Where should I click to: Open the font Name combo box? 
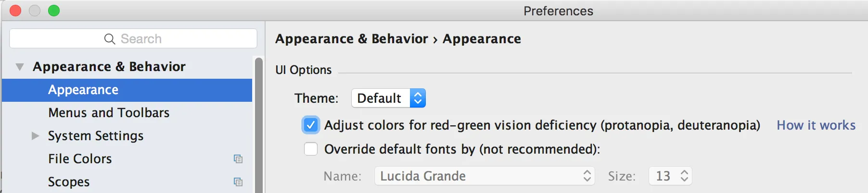485,176
